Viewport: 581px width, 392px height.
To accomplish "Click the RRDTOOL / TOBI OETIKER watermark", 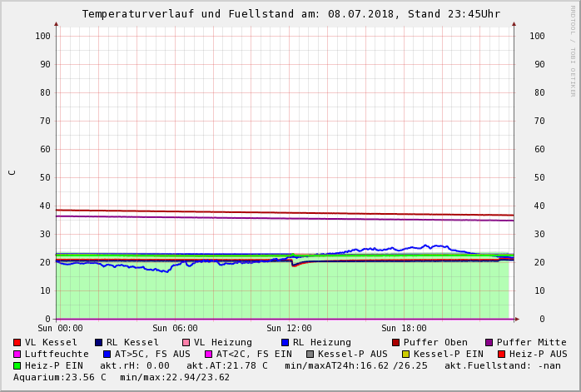I will click(x=573, y=50).
